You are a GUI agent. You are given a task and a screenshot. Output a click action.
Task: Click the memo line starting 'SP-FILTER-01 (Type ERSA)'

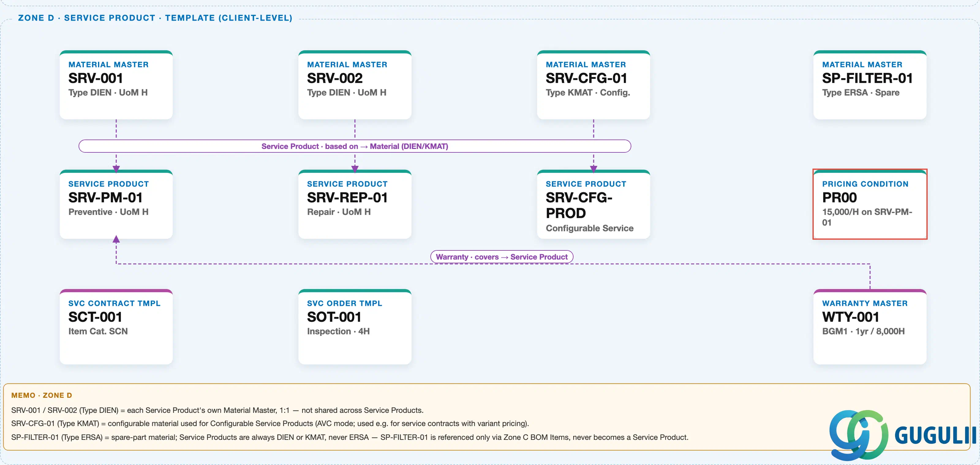pyautogui.click(x=350, y=437)
